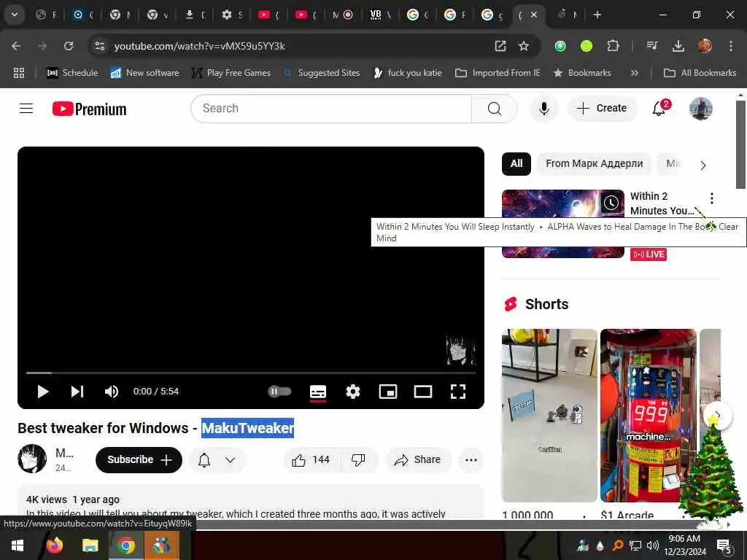Screen dimensions: 747x560
Task: Dislike this video
Action: tap(357, 459)
